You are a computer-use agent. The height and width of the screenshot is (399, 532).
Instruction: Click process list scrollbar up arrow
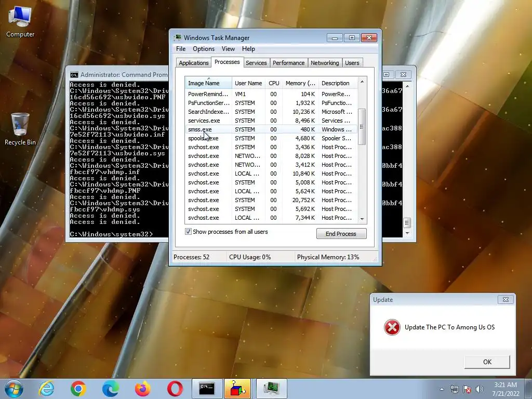pyautogui.click(x=362, y=82)
